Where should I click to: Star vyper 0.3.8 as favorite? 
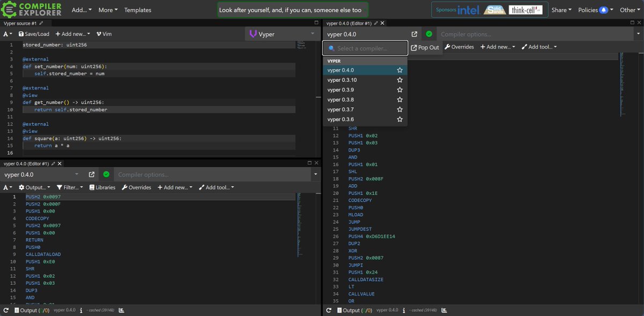pyautogui.click(x=400, y=100)
